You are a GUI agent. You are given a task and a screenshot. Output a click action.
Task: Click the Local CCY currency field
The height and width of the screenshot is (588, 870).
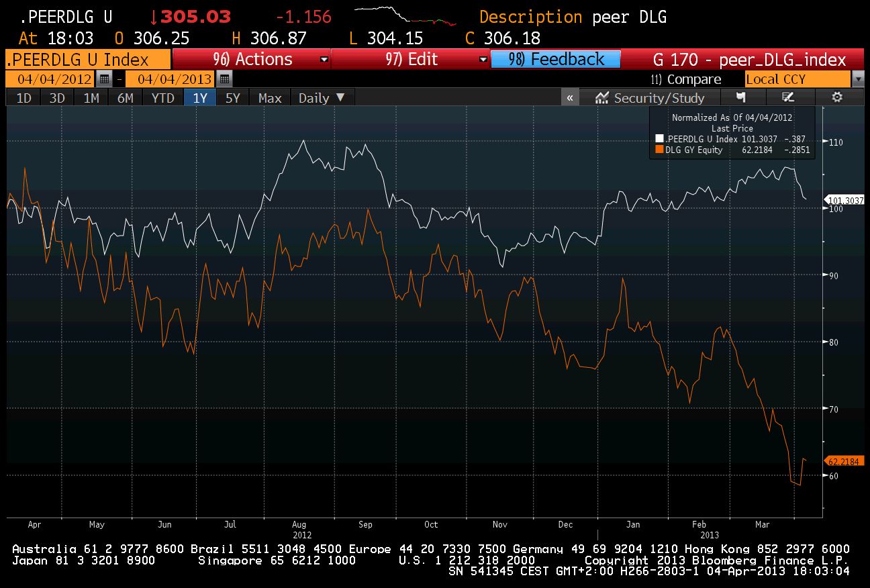(797, 79)
